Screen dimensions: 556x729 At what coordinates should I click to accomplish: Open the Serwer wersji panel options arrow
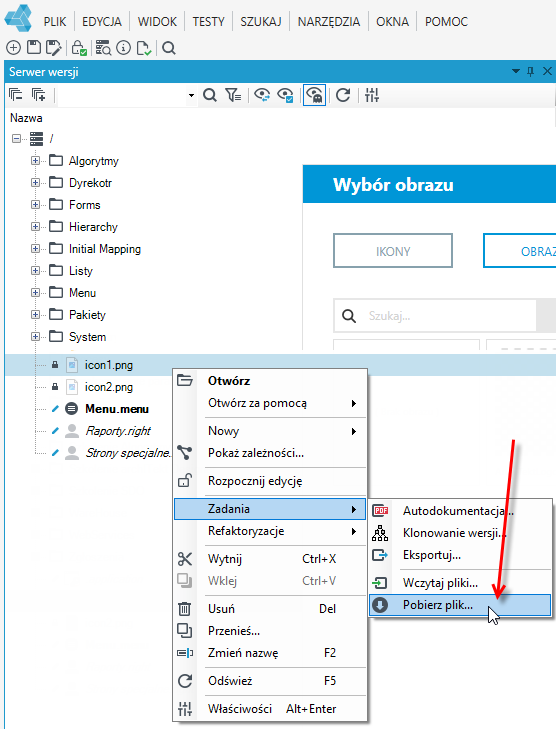(x=516, y=71)
